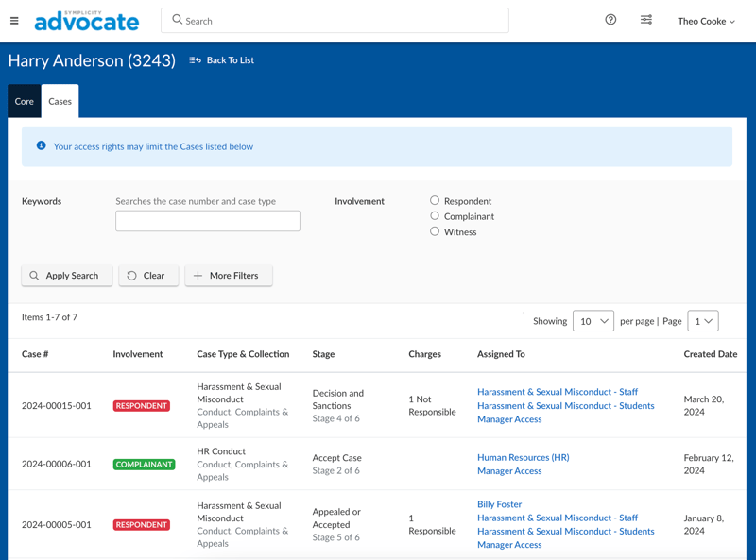Switch to the Core tab
Screen dimensions: 756x560
tap(24, 100)
